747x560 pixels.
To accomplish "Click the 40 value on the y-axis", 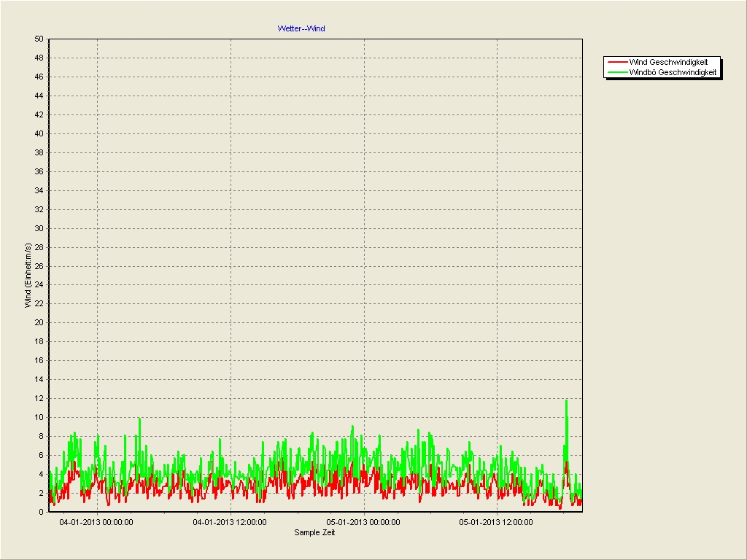I will (x=39, y=133).
